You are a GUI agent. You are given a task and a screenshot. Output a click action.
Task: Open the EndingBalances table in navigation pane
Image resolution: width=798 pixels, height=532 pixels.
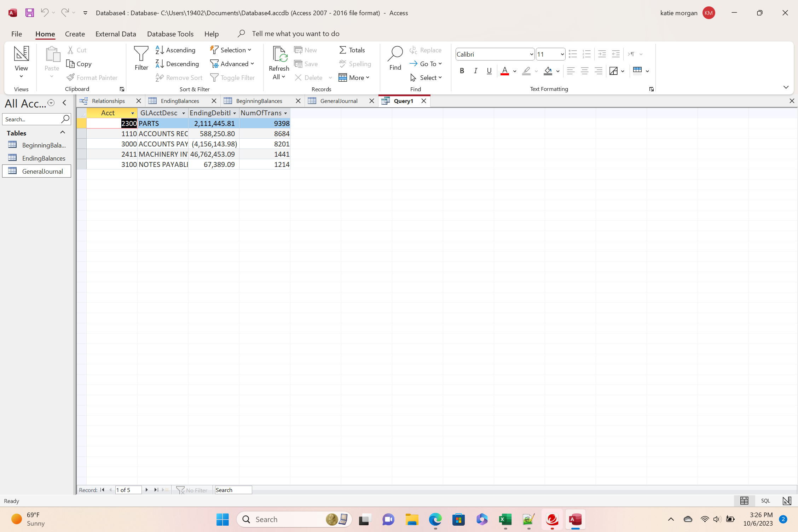click(x=44, y=158)
